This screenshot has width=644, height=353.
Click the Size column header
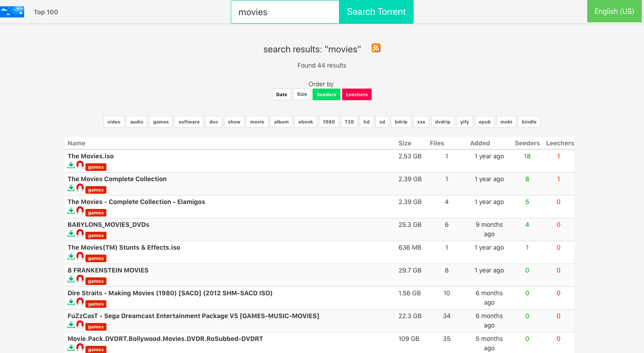tap(405, 143)
